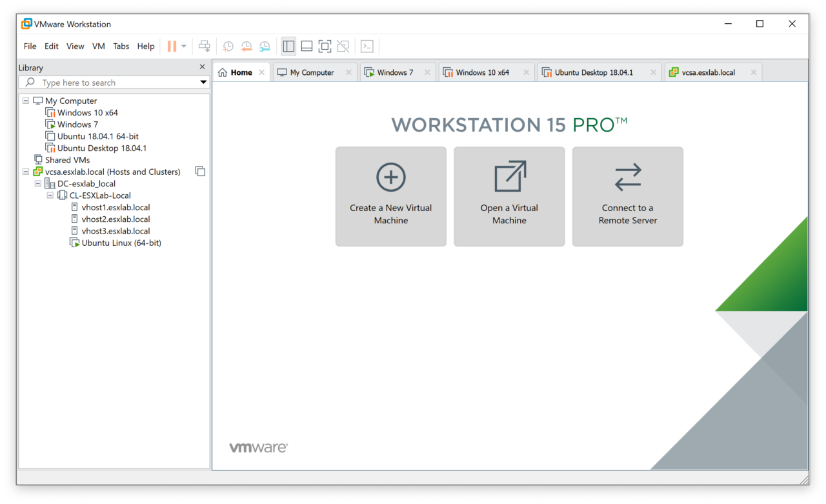Image resolution: width=826 pixels, height=504 pixels.
Task: Switch to the Ubuntu Desktop 18.04.1 tab
Action: [x=593, y=72]
